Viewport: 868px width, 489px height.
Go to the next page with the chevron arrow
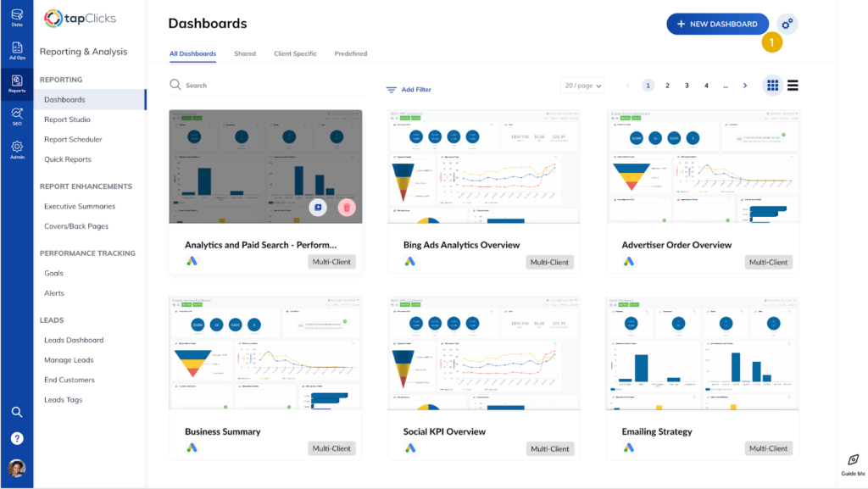[744, 85]
